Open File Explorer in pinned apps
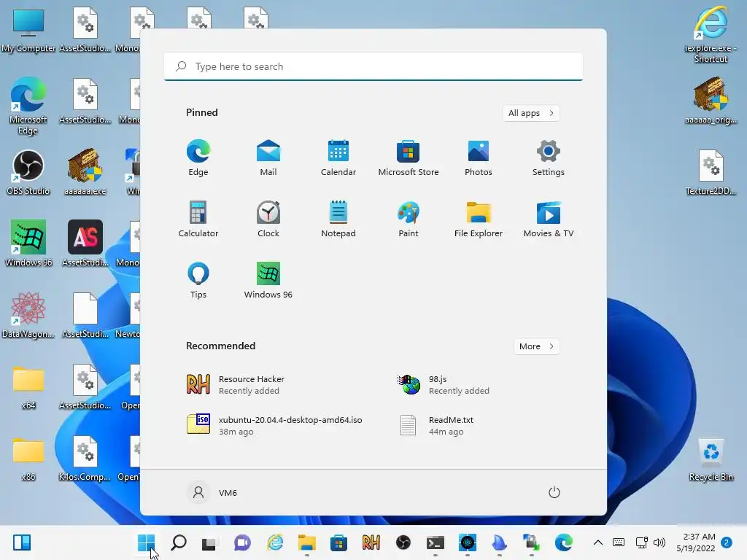Screen dimensions: 747x560 point(479,219)
